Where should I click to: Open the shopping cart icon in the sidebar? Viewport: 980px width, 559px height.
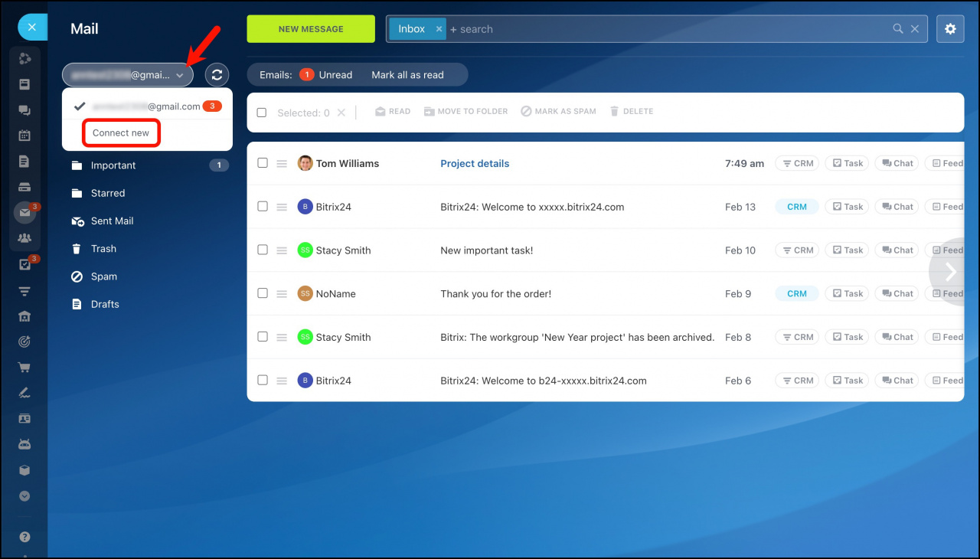[x=24, y=368]
